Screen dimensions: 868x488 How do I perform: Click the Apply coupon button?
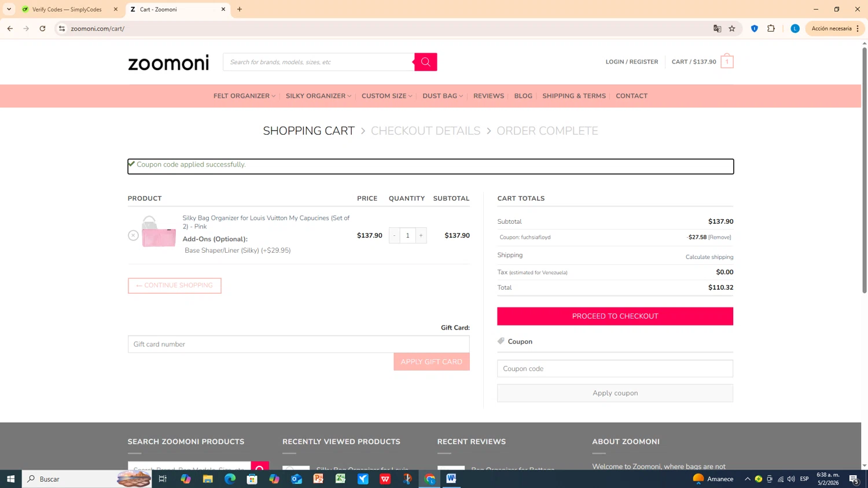tap(615, 393)
